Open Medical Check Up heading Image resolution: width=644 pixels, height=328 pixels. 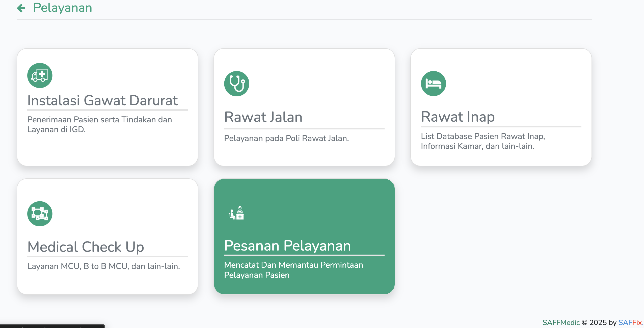click(x=86, y=247)
